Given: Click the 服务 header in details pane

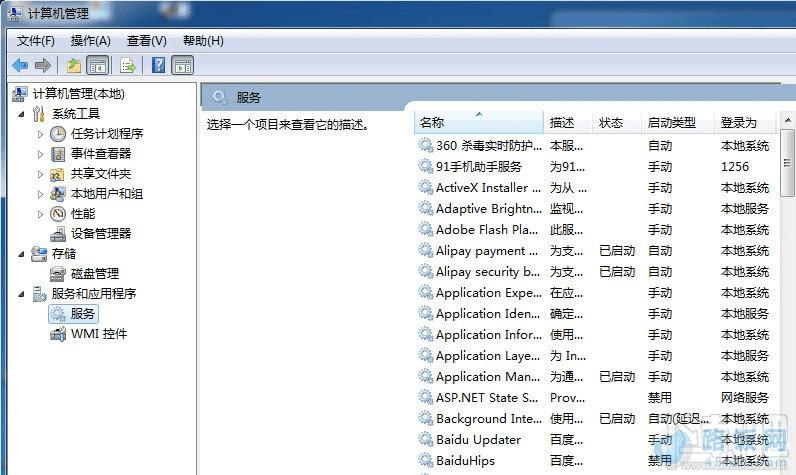Looking at the screenshot, I should [248, 97].
